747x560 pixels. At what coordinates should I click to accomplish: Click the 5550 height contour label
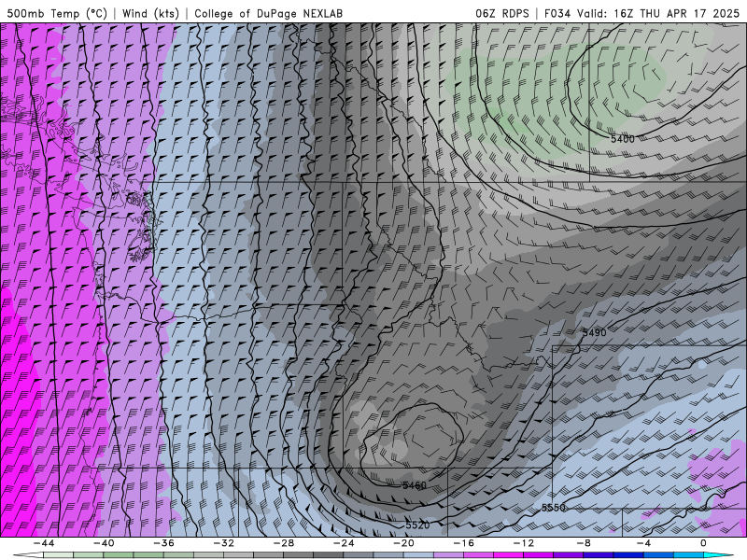point(554,508)
